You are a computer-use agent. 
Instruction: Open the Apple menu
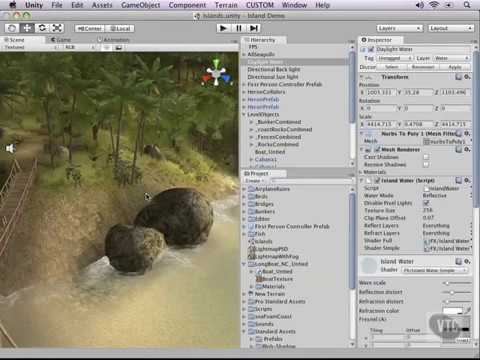point(12,5)
